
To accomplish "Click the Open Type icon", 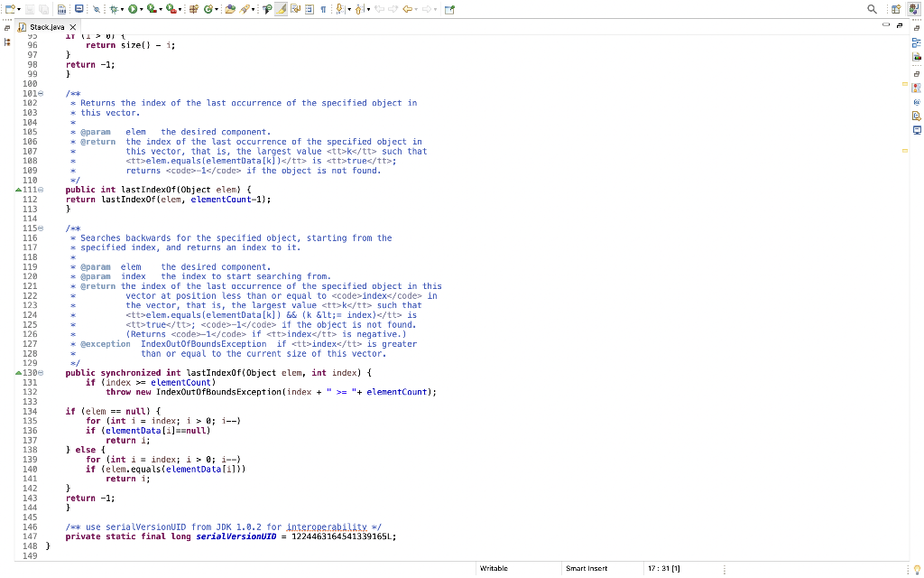I will coord(230,9).
